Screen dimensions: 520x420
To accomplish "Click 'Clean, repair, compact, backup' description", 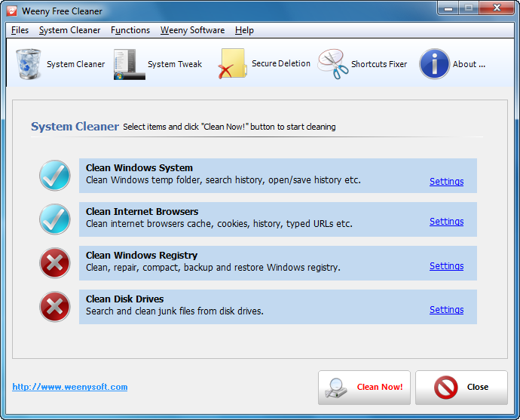I will (213, 268).
